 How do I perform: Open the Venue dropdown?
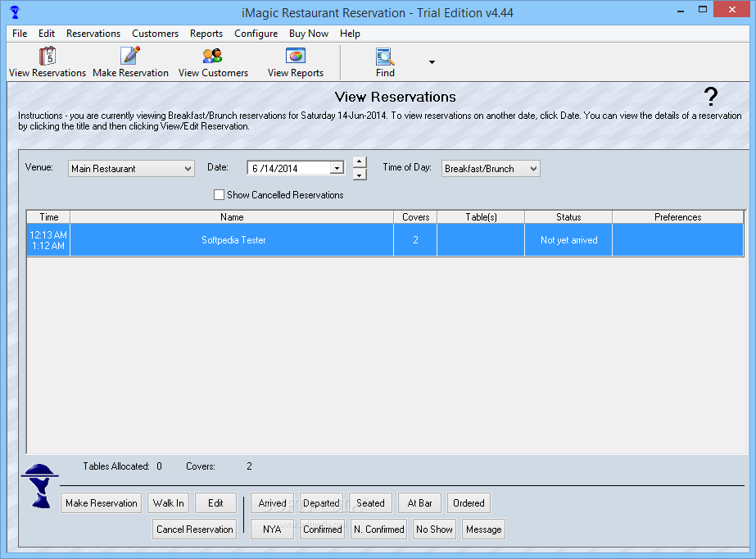[x=131, y=168]
